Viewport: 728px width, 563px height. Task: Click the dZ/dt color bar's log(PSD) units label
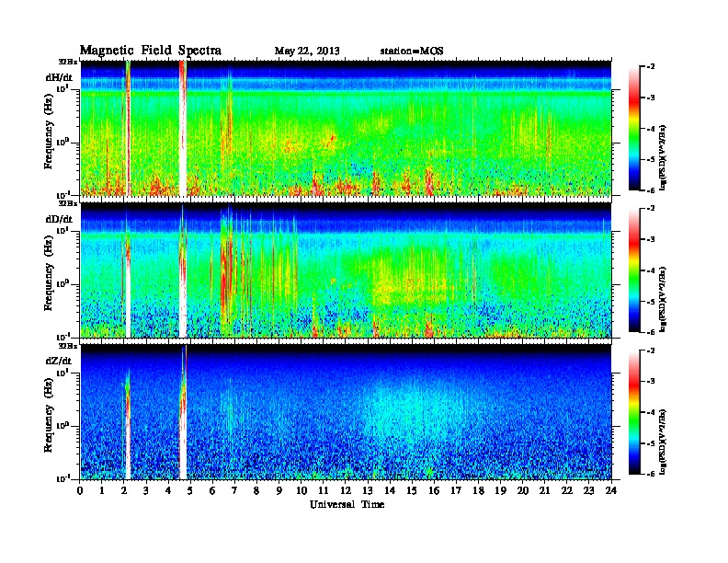[664, 442]
